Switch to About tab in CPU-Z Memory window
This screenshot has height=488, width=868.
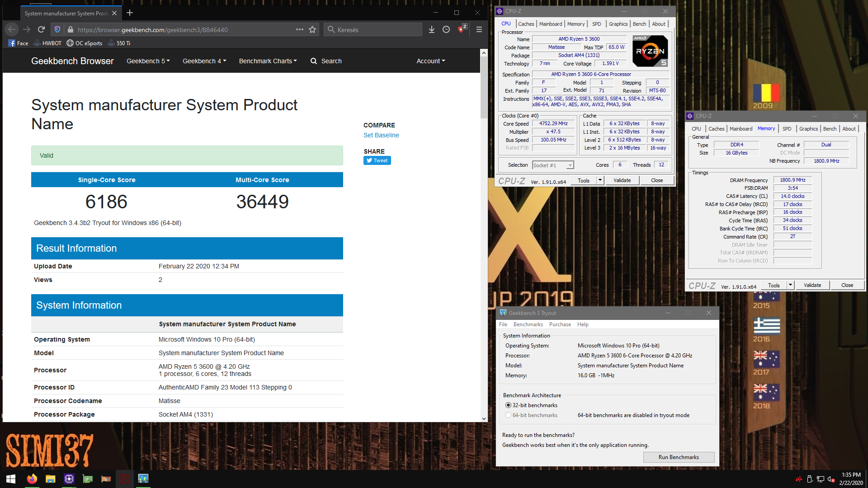849,129
